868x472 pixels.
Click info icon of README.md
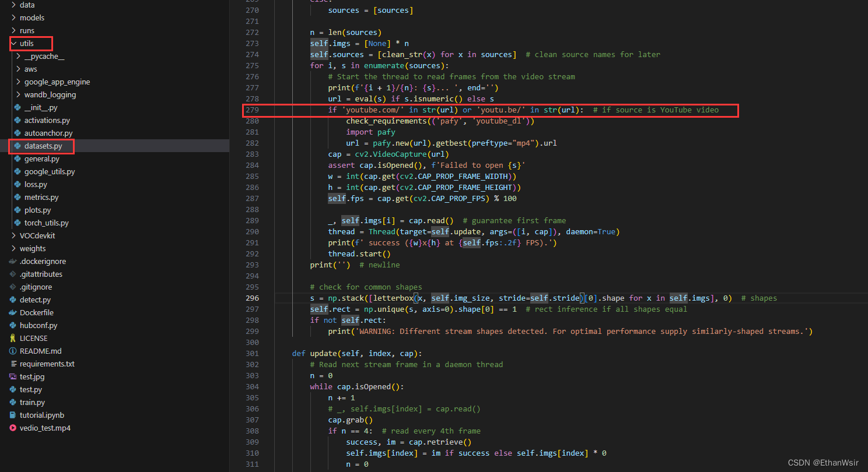pyautogui.click(x=13, y=351)
